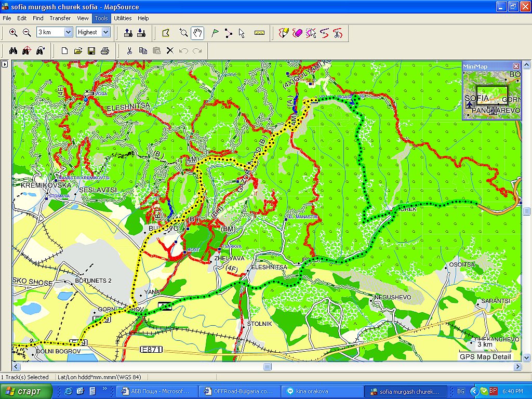Toggle the Hand pan tool
The image size is (532, 399).
click(x=197, y=33)
